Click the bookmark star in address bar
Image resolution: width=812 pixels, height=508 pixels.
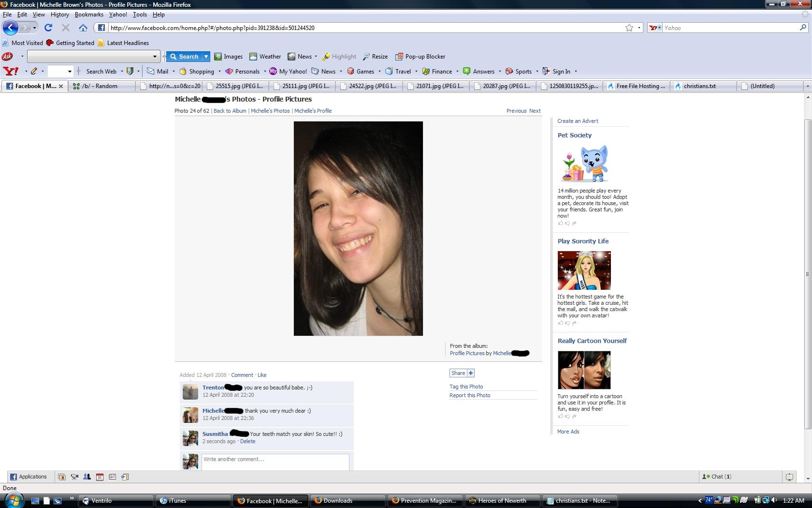click(629, 28)
